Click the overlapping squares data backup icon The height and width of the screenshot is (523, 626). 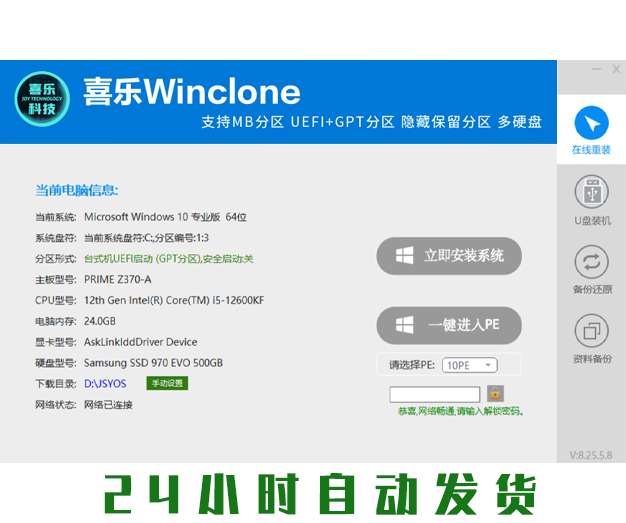pyautogui.click(x=592, y=331)
